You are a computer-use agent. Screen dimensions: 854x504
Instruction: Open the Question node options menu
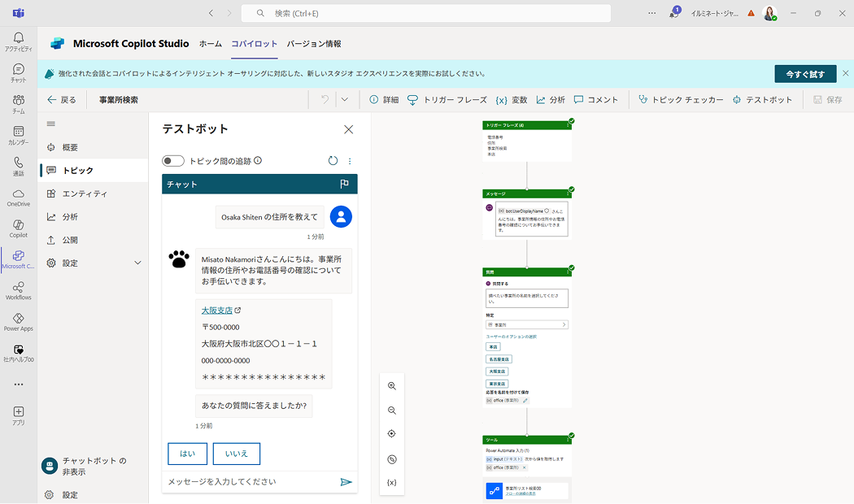568,272
